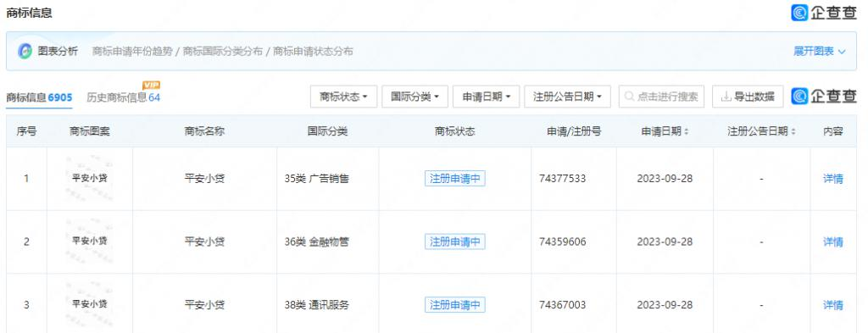The height and width of the screenshot is (333, 868).
Task: Click 商标国际分类分布 in chart analysis bar
Action: pyautogui.click(x=223, y=52)
